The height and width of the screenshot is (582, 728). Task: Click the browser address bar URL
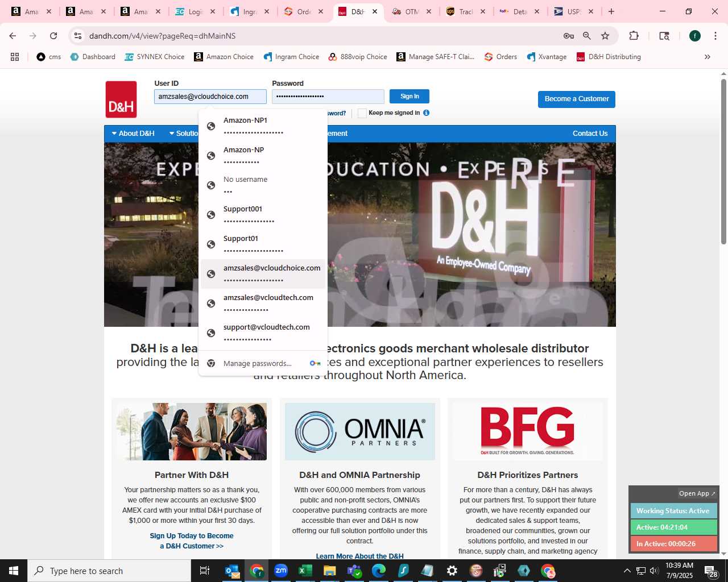(163, 36)
